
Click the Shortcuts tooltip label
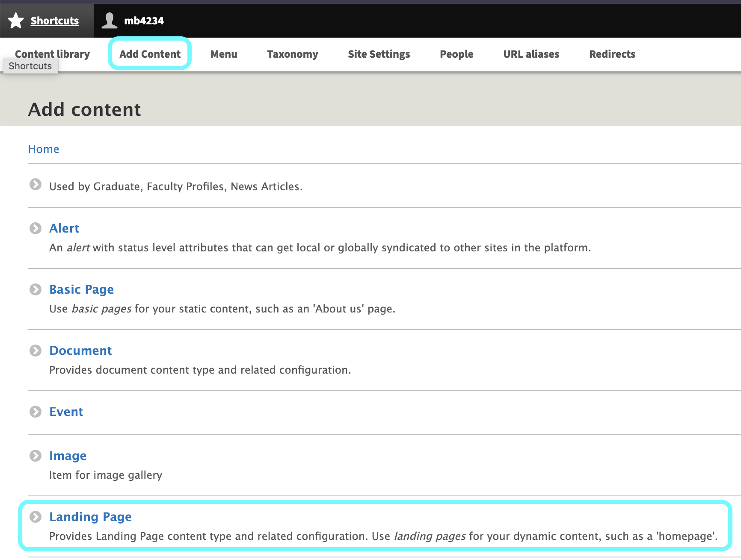(30, 65)
